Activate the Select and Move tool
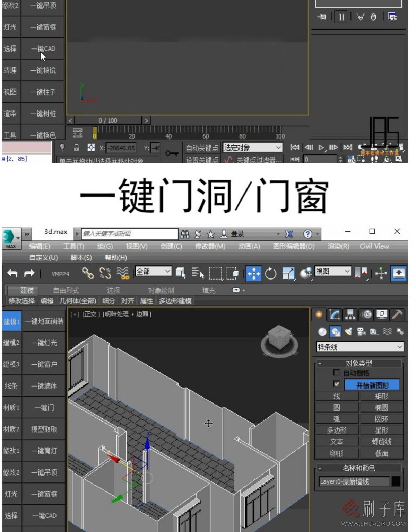This screenshot has height=532, width=416. (x=253, y=274)
